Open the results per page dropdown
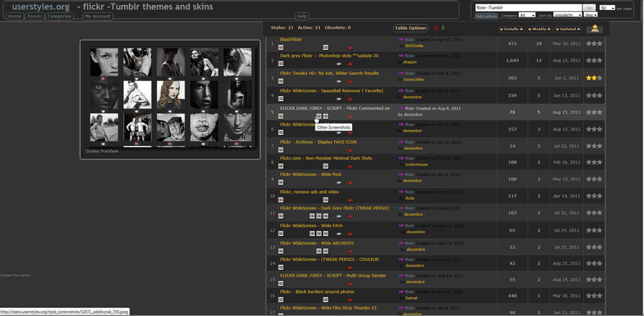 pyautogui.click(x=607, y=8)
